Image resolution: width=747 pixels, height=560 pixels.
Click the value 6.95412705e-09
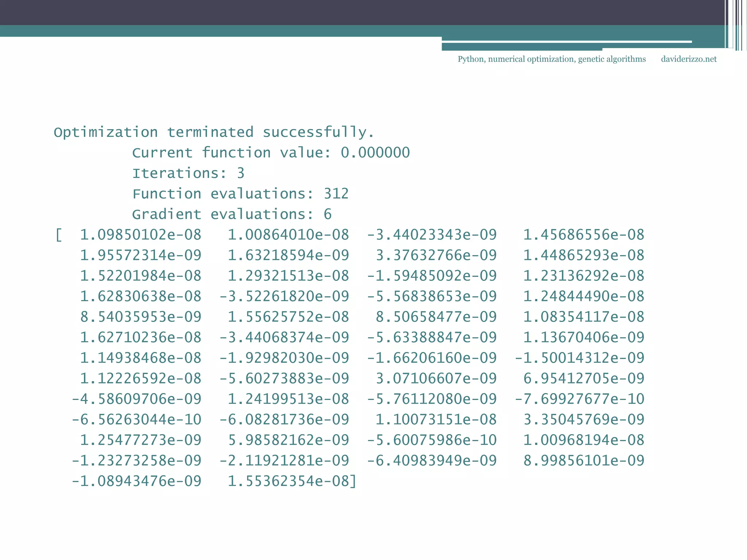tap(584, 378)
